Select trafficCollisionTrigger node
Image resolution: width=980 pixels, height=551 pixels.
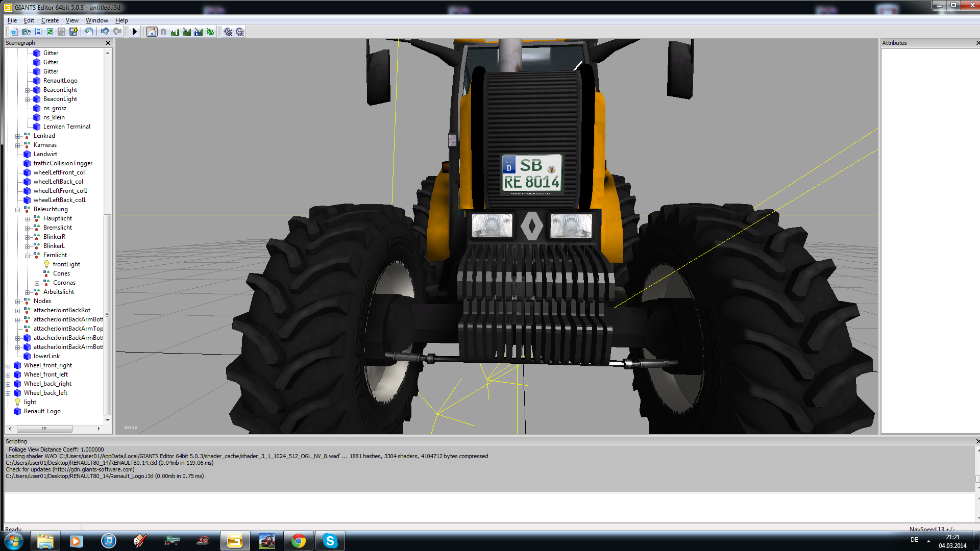(x=63, y=163)
